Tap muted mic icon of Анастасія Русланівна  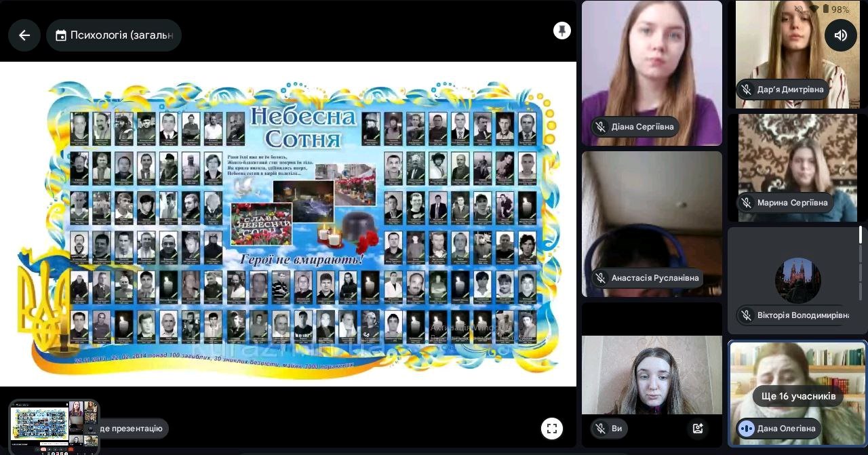(x=600, y=278)
